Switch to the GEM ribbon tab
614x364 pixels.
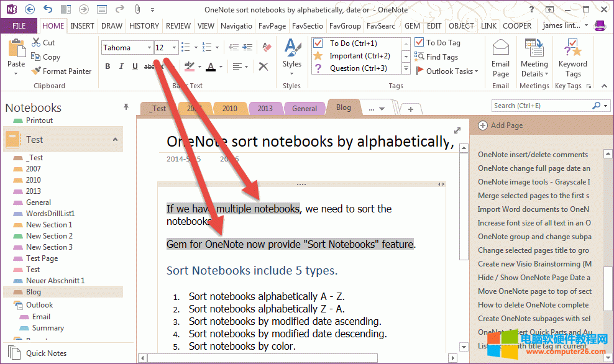coord(412,25)
